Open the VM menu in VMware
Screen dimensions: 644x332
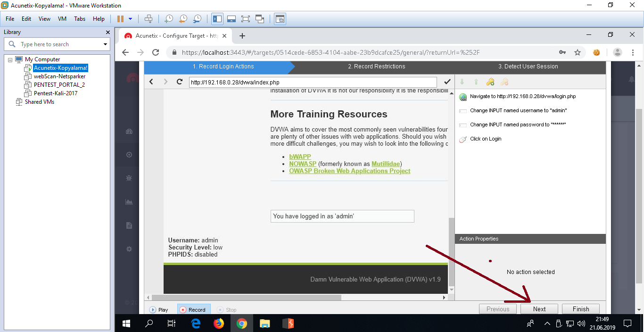point(62,19)
